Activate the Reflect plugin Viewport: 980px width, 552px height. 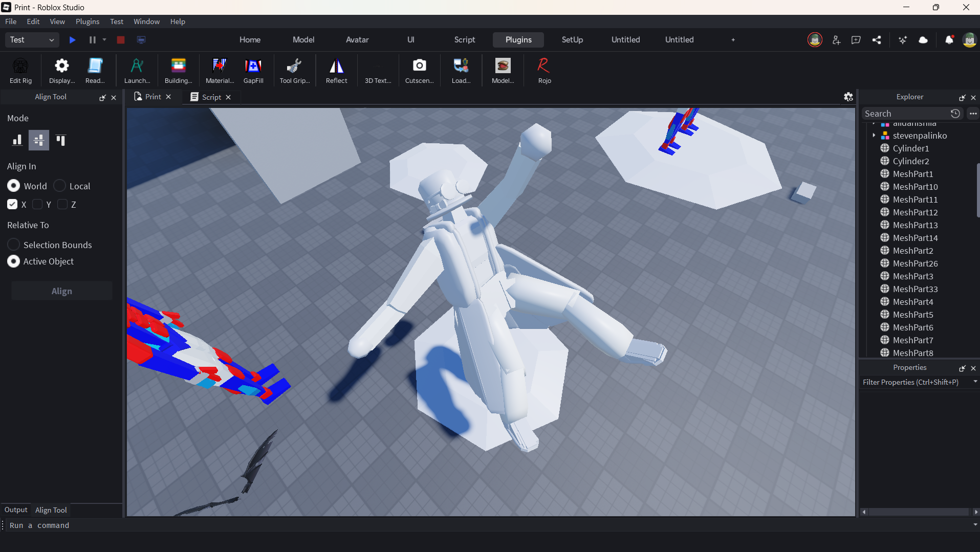tap(336, 70)
